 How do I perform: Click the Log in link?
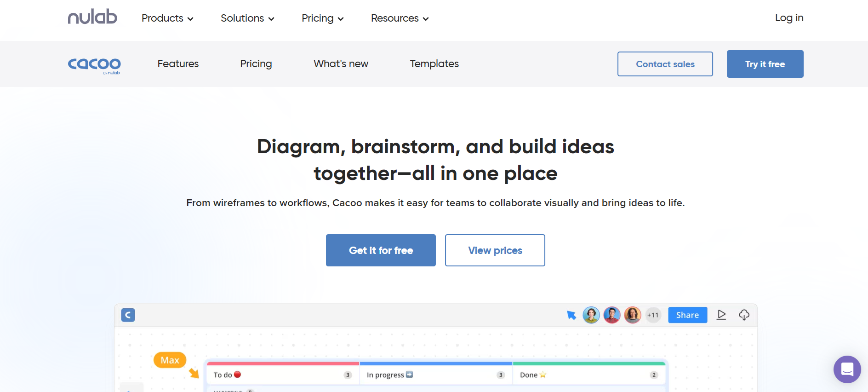pyautogui.click(x=789, y=18)
